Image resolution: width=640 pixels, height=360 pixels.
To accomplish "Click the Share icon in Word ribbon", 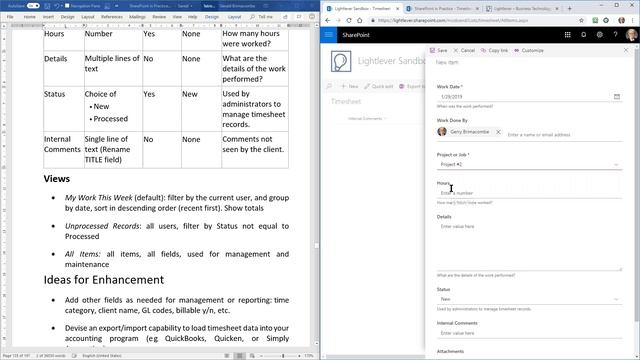I will point(285,17).
